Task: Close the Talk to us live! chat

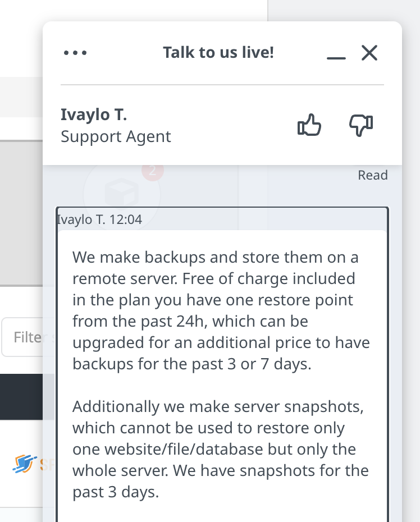Action: click(x=369, y=53)
